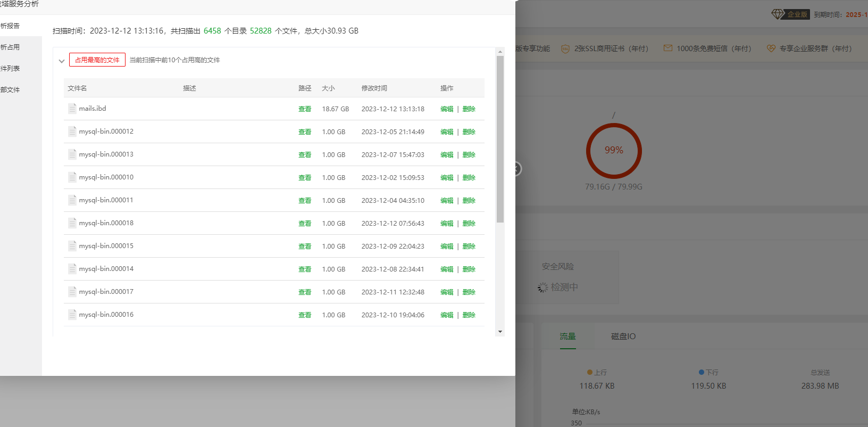Open the 析占用 sidebar menu item
The height and width of the screenshot is (427, 868).
[11, 47]
